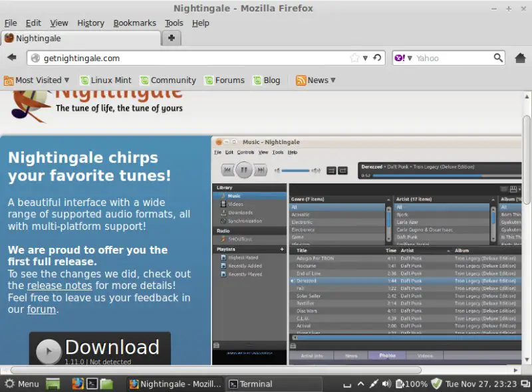Click the monitor icon at far right tray
The height and width of the screenshot is (392, 532).
click(525, 384)
